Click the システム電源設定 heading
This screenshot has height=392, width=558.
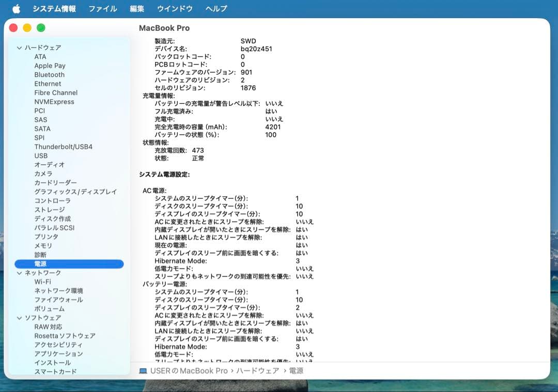pyautogui.click(x=164, y=175)
